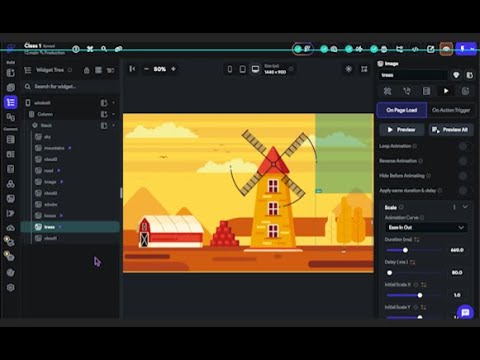Viewport: 480px width, 360px height.
Task: Click add-widget icon on Column row
Action: [x=104, y=114]
